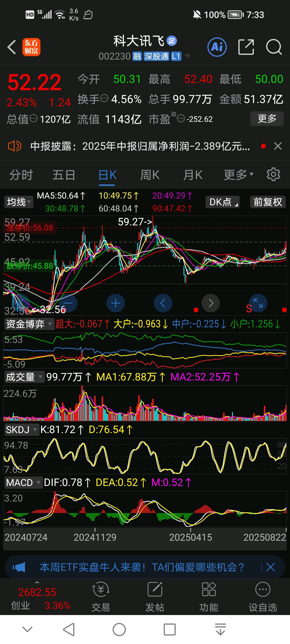Open the 交易 trade icon
Screen dimensions: 290x644
[x=101, y=597]
